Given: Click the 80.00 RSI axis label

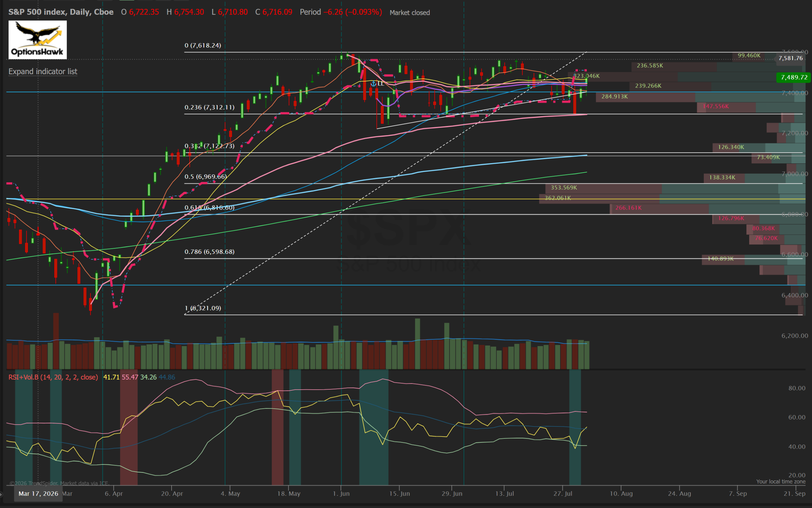Looking at the screenshot, I should (797, 388).
